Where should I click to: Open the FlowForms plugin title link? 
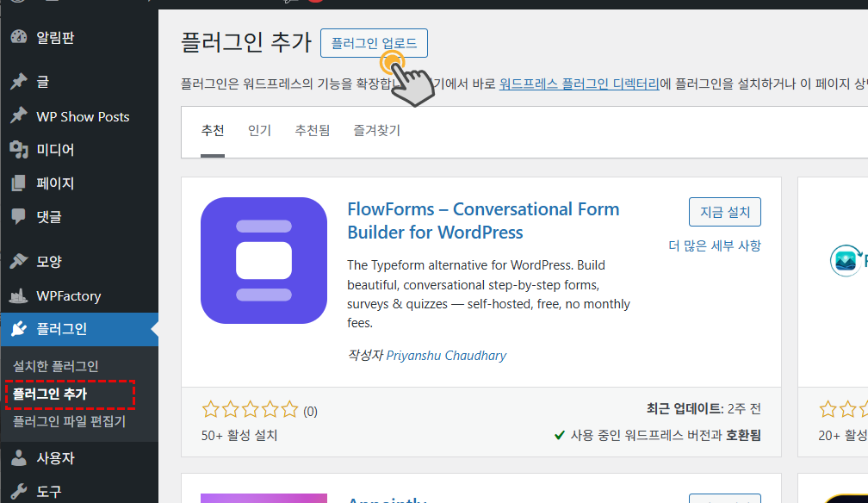coord(483,220)
